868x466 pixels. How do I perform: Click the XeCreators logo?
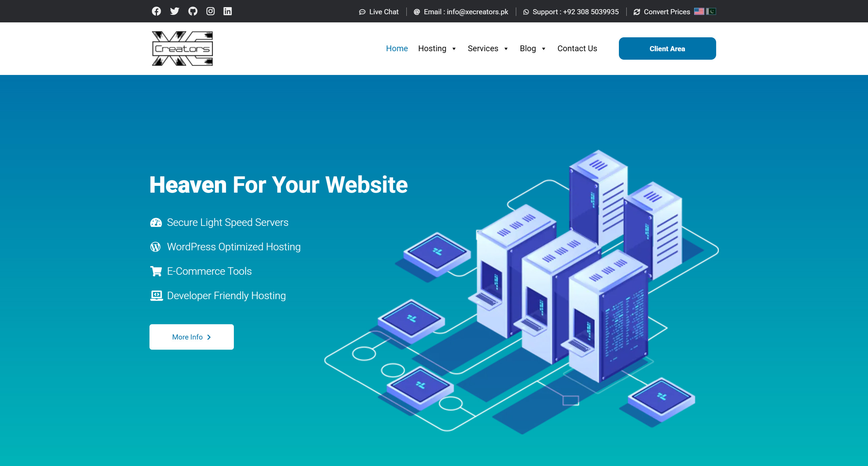pos(182,48)
